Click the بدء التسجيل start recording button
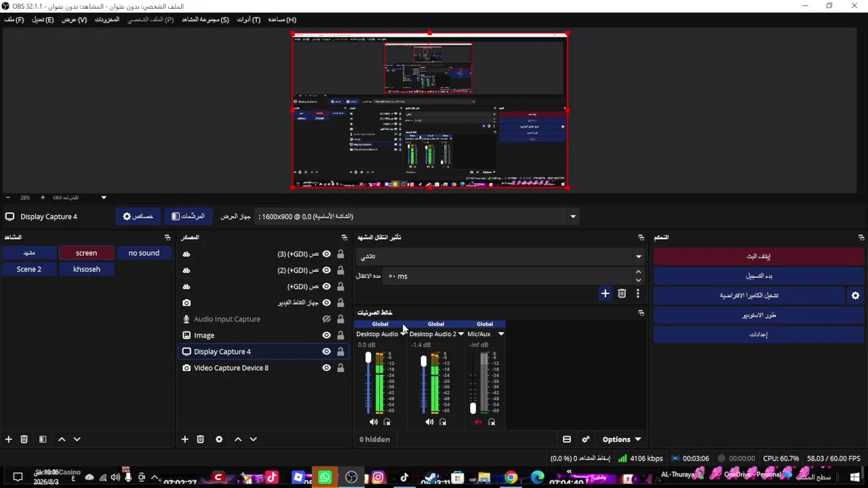 758,276
